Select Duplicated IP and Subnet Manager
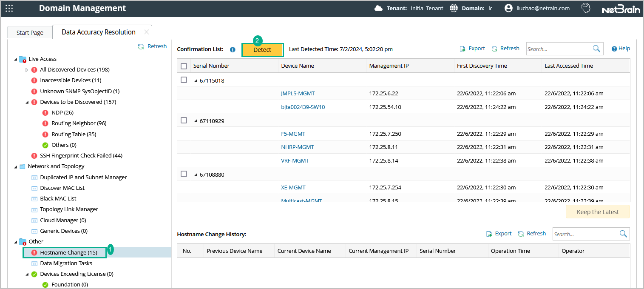Viewport: 644px width, 289px height. tap(83, 177)
